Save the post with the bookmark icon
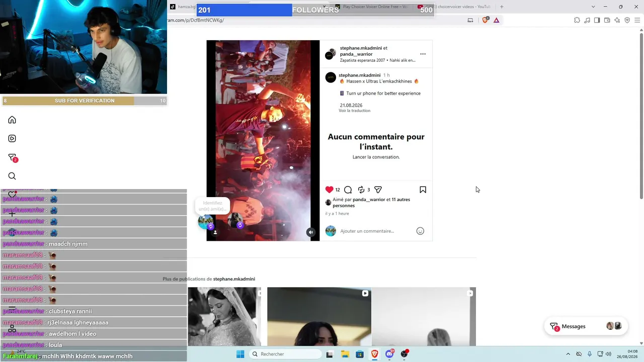The height and width of the screenshot is (362, 644). coord(423,190)
